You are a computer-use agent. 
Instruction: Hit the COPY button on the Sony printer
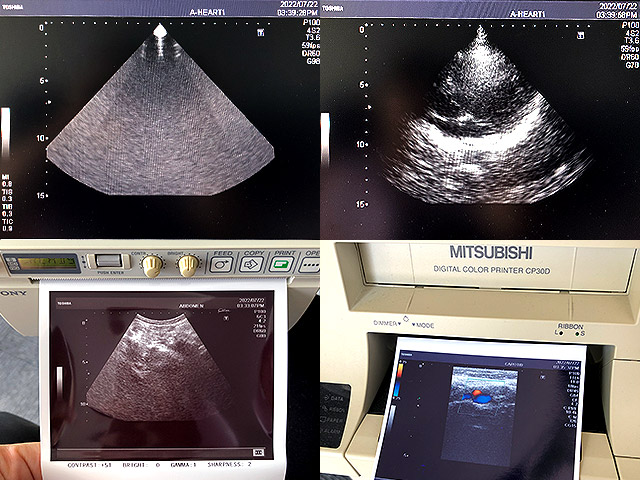[x=251, y=264]
